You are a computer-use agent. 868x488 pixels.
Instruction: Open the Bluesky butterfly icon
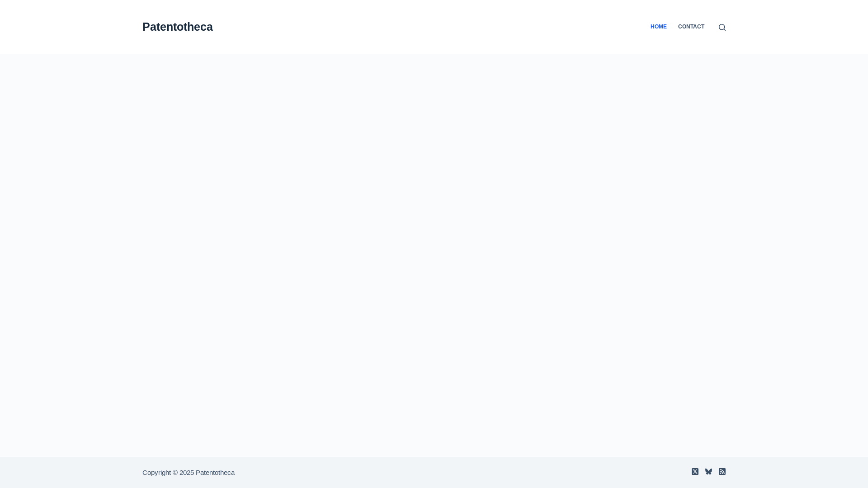pyautogui.click(x=708, y=471)
